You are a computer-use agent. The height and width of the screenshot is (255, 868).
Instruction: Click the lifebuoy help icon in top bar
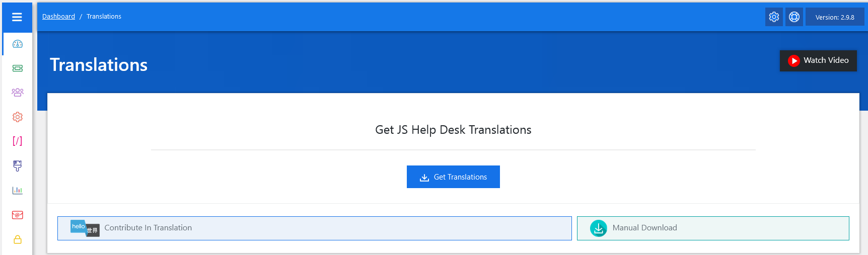point(794,17)
